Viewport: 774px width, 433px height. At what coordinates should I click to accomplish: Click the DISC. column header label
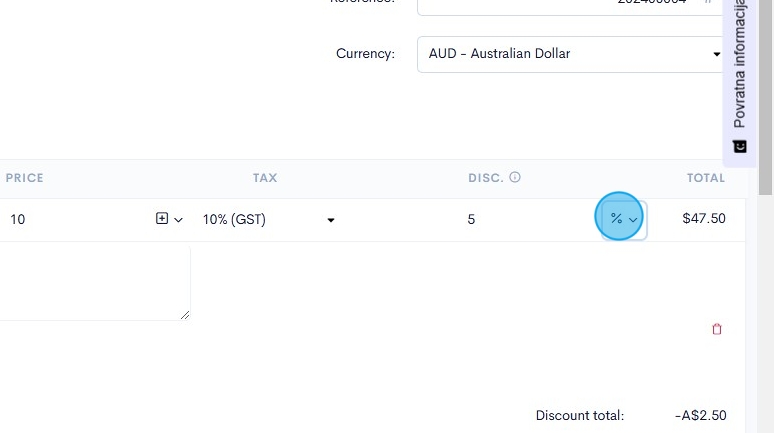tap(485, 178)
